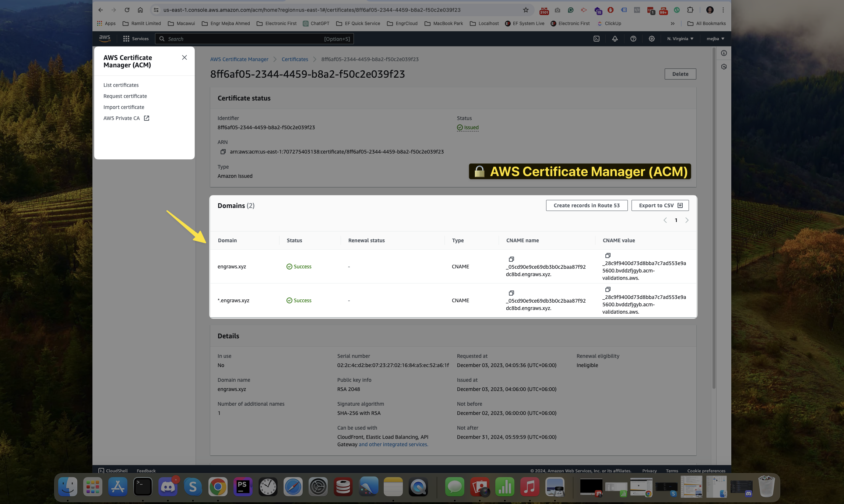Go back in browser history
This screenshot has width=844, height=504.
point(101,10)
